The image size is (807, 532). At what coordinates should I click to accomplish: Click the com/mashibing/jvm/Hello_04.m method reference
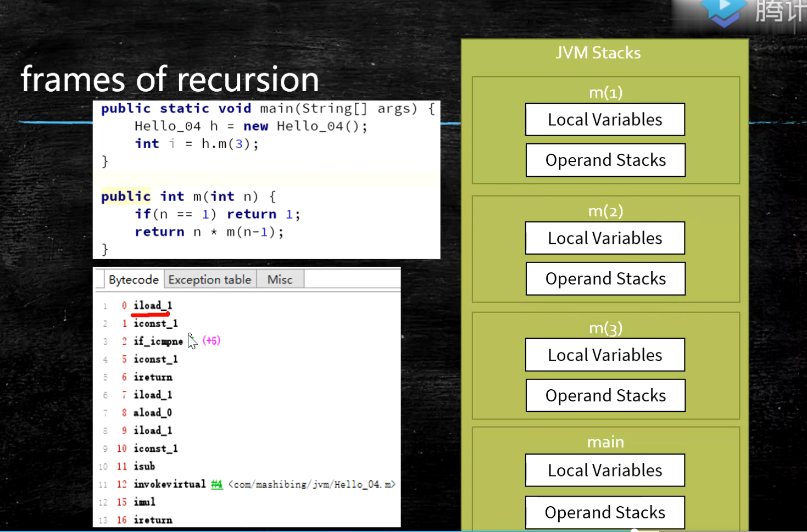pos(311,484)
